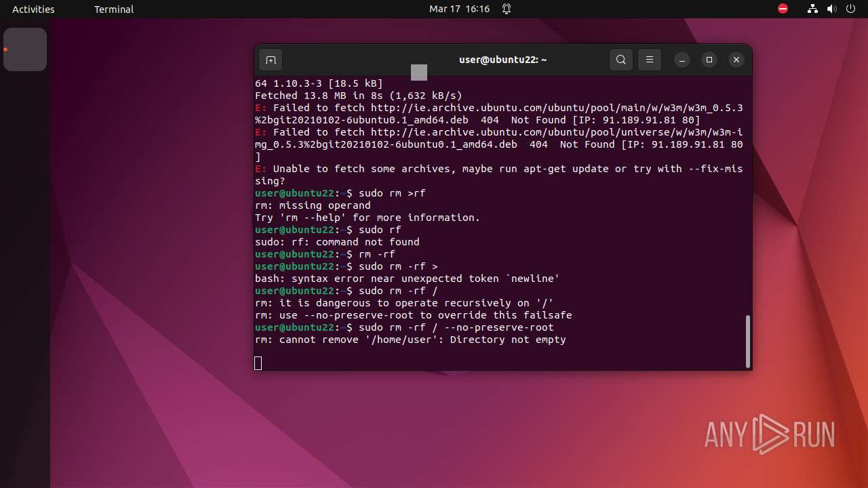
Task: Click 'sudo: rf: command not found' line
Action: click(x=337, y=242)
